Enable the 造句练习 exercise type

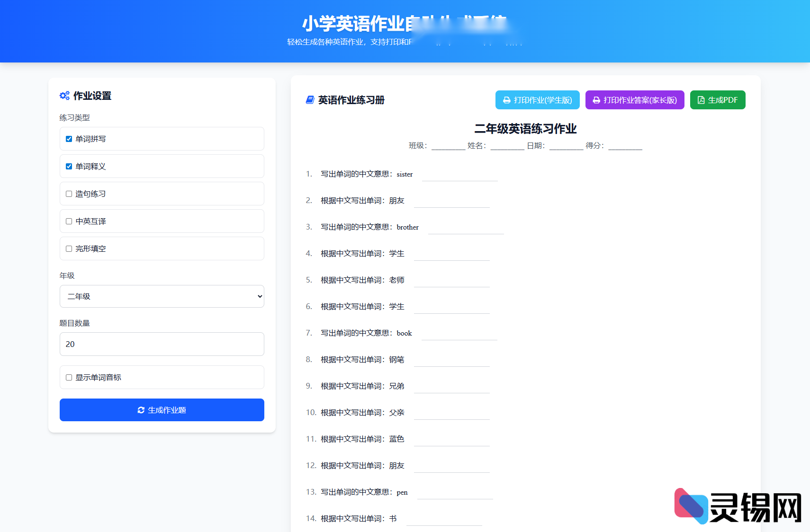point(69,194)
